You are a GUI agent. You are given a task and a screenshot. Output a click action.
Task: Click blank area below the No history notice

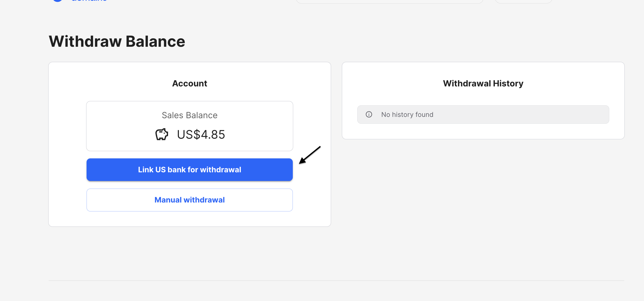click(483, 131)
